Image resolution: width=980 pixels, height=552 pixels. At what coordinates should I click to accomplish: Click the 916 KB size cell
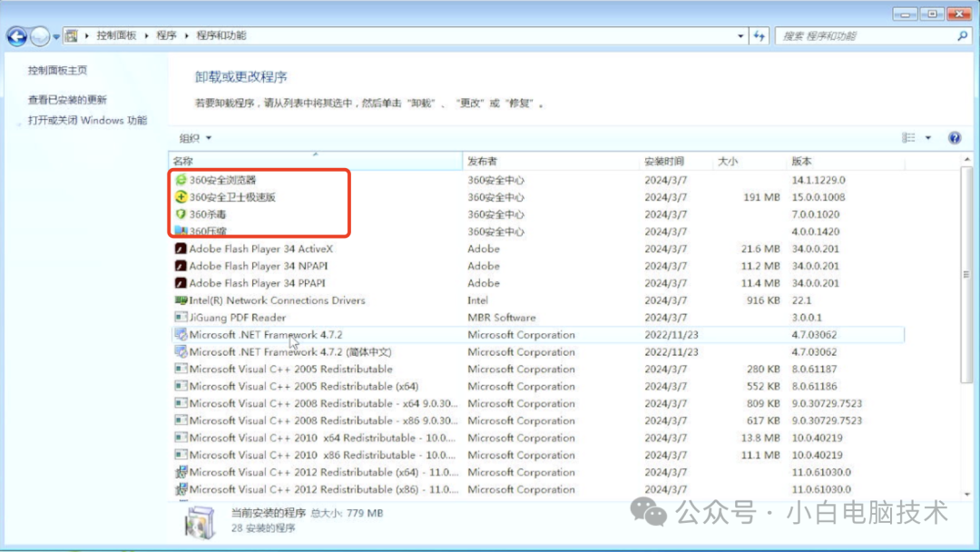pos(763,301)
